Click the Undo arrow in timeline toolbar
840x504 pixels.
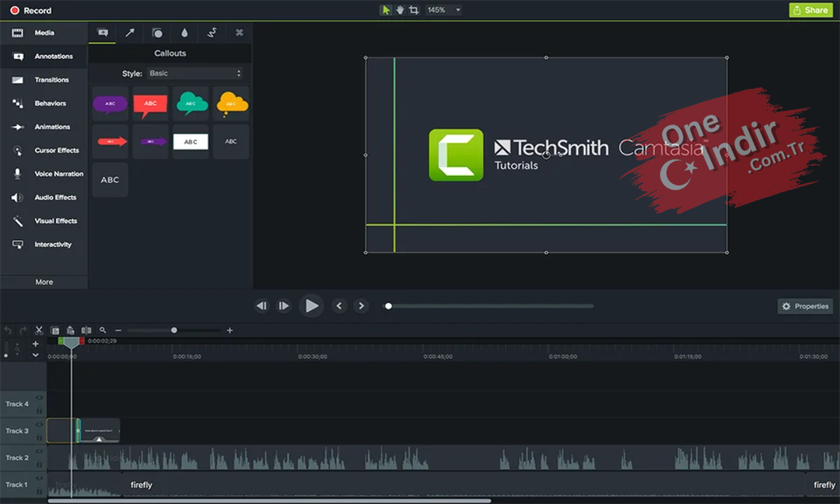[x=8, y=330]
